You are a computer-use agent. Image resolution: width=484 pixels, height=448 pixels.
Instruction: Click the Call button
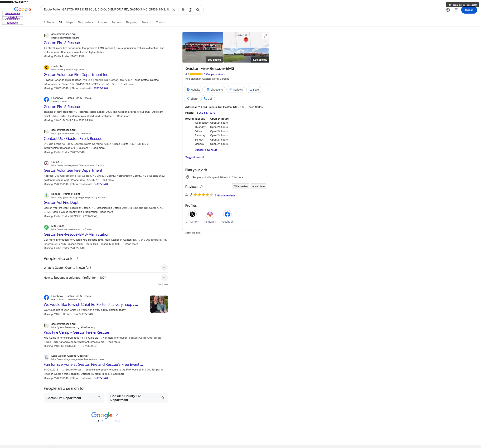coord(208,99)
